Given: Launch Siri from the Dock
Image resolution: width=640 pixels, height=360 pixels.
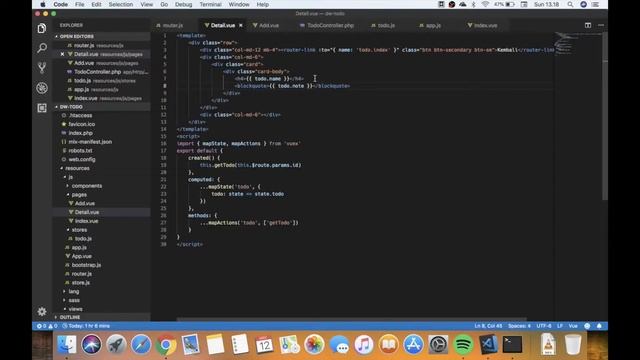Looking at the screenshot, I should [91, 345].
